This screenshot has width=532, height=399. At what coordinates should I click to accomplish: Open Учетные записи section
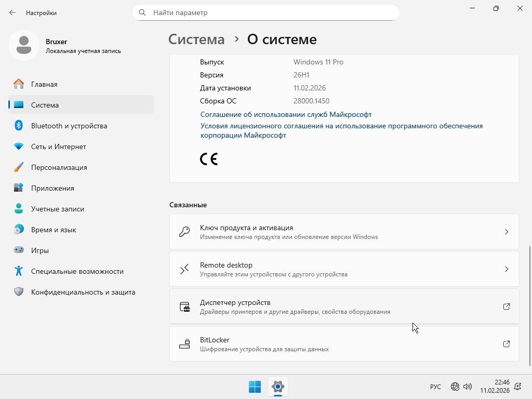(x=81, y=209)
